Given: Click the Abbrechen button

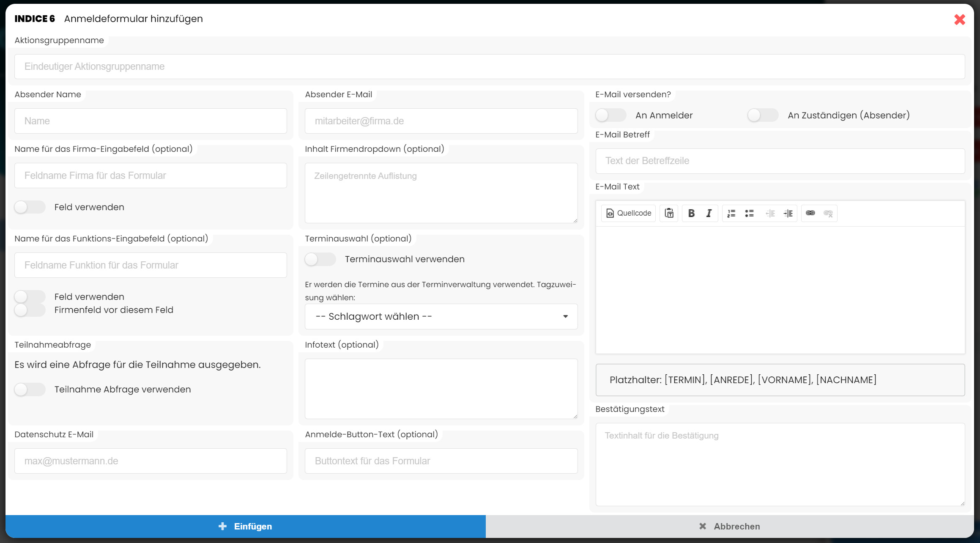Looking at the screenshot, I should coord(730,527).
